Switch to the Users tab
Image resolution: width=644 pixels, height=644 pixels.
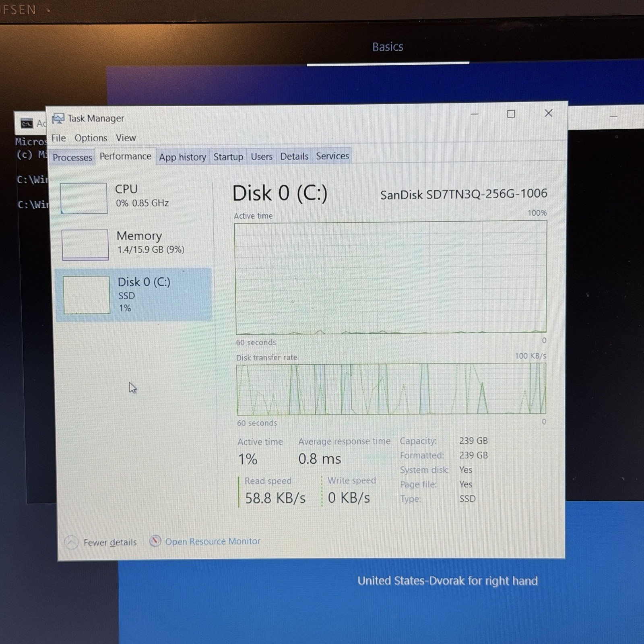pyautogui.click(x=262, y=157)
